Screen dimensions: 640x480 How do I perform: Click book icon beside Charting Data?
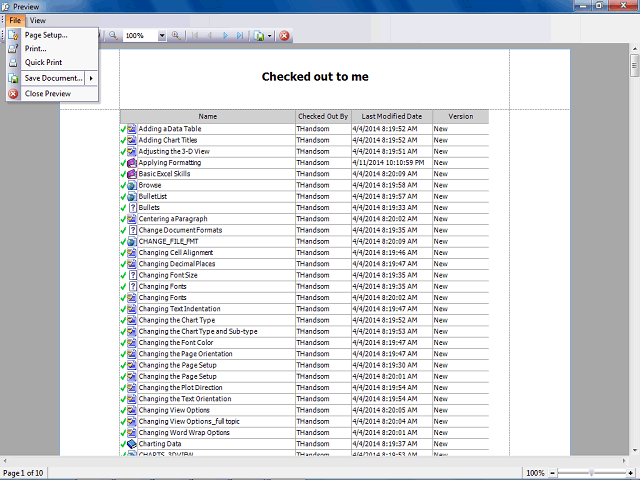click(x=131, y=444)
